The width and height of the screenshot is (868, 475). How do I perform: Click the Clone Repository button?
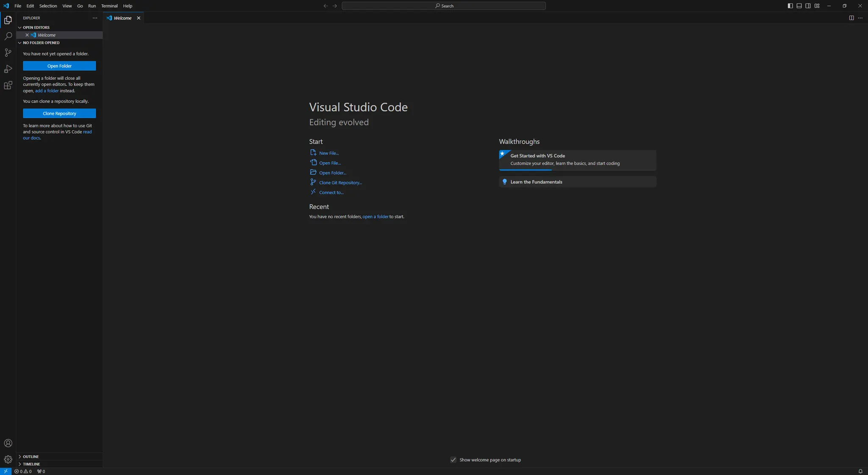point(59,113)
